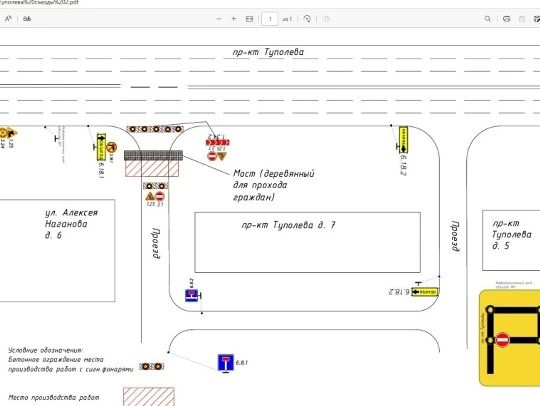The height and width of the screenshot is (406, 540).
Task: Click the Read aloud icon in PDF toolbar
Action: [x=8, y=19]
